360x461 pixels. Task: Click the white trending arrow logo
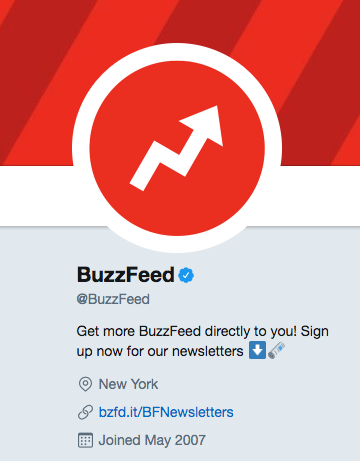point(177,148)
